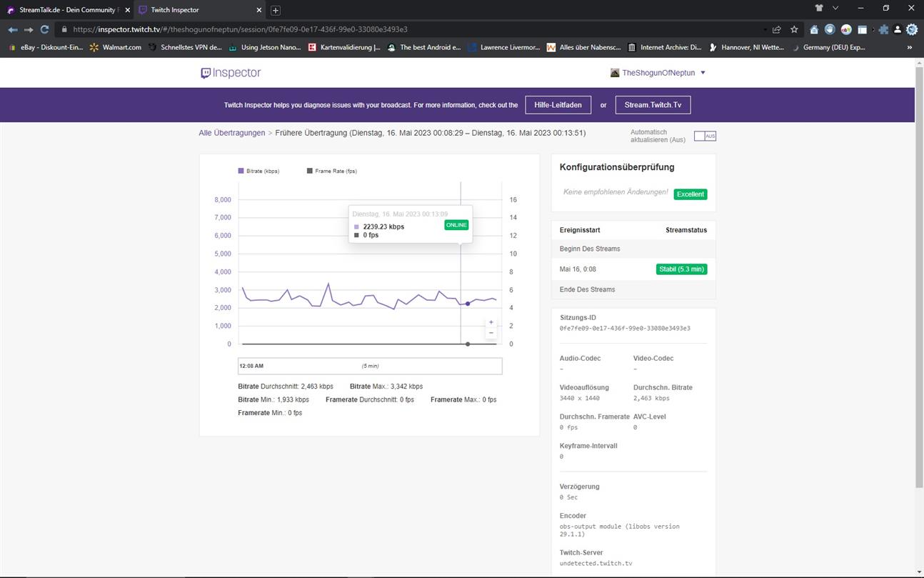Bookmark this page with the star icon
Image resolution: width=924 pixels, height=578 pixels.
point(794,29)
